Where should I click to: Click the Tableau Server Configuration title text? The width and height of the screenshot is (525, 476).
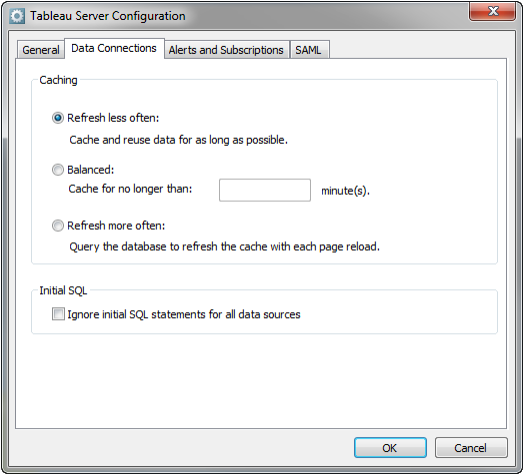108,16
